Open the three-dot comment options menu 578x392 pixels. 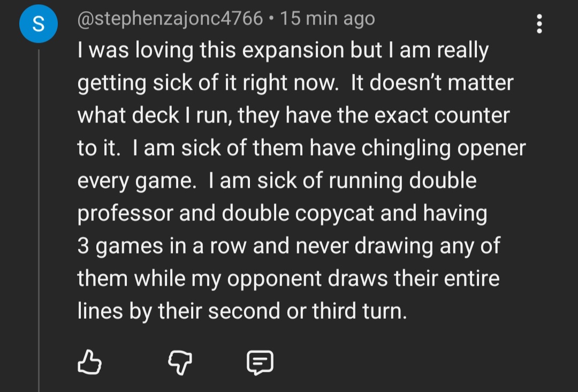pos(539,24)
